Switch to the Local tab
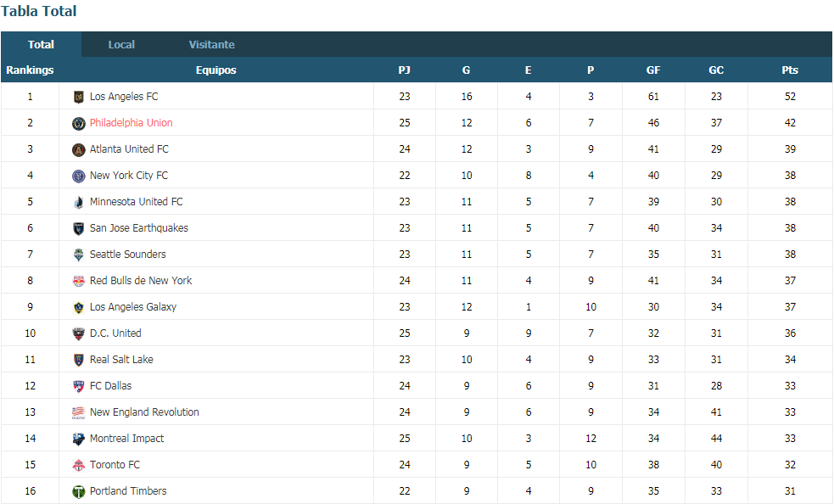The height and width of the screenshot is (504, 834). (121, 45)
